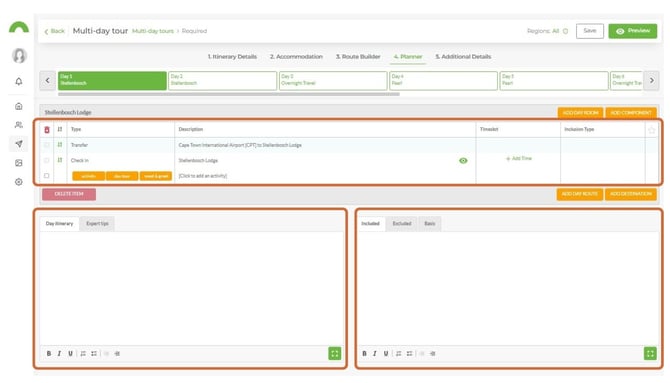Screen dimensions: 670x383
Task: Click the reorder arrows on Transfer row
Action: (60, 145)
